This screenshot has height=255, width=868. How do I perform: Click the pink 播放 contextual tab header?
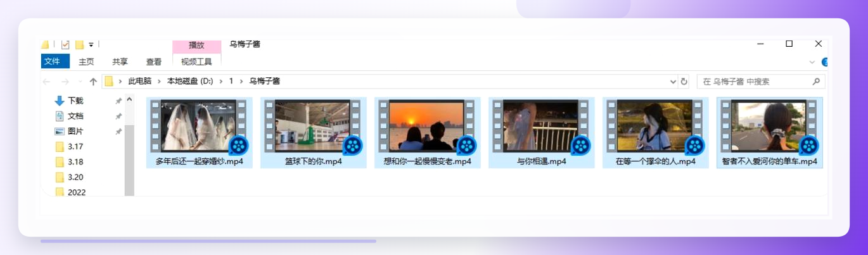196,46
